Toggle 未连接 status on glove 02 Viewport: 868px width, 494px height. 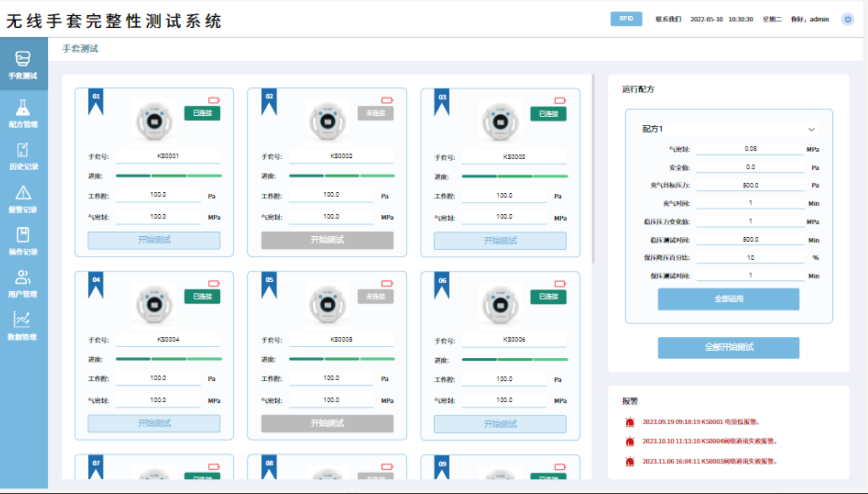375,113
